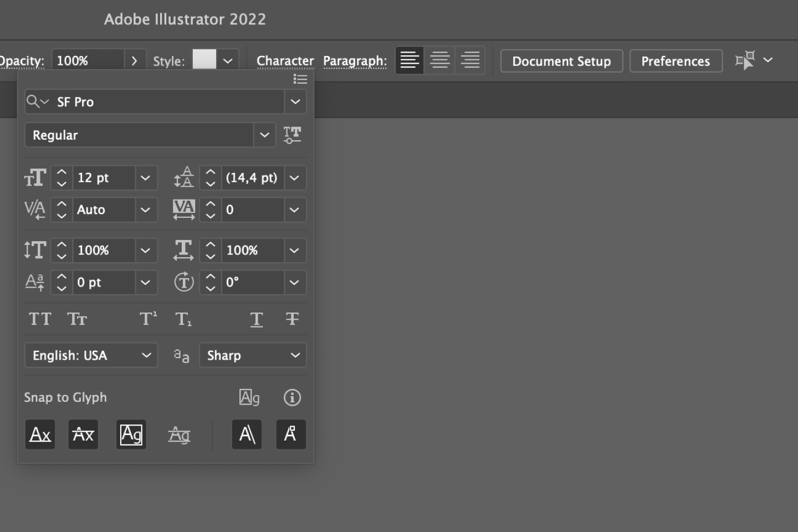Screen dimensions: 798x532
Task: Toggle Underline formatting
Action: [256, 319]
